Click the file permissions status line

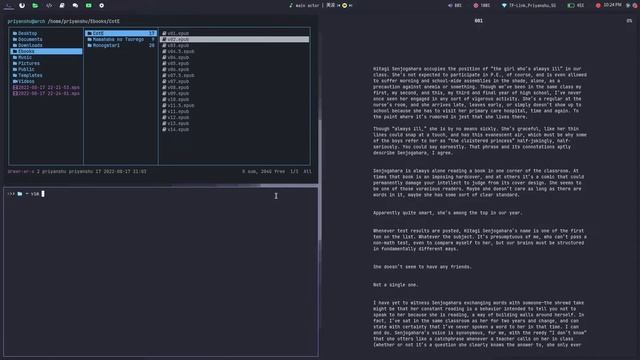[77, 171]
